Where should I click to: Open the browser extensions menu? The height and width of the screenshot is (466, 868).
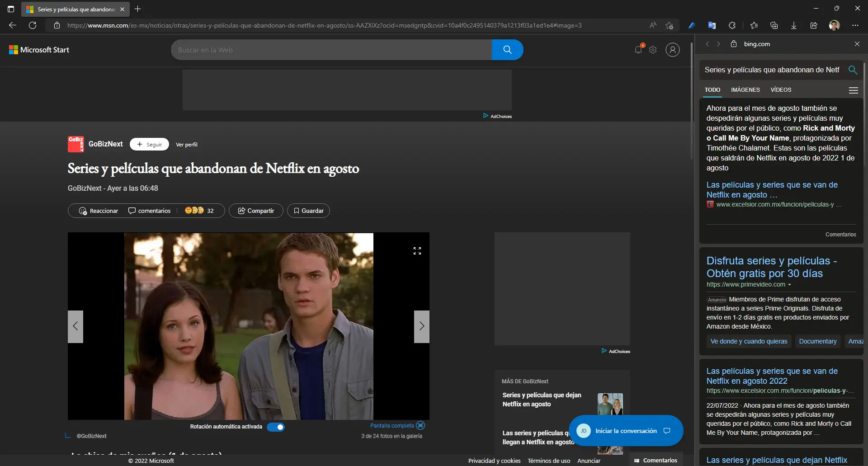732,25
